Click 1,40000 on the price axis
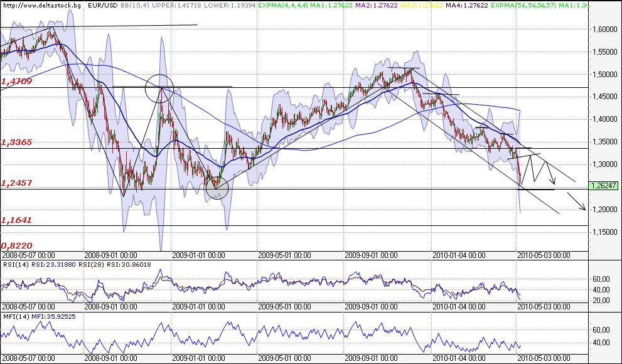The width and height of the screenshot is (622, 364). [x=604, y=119]
